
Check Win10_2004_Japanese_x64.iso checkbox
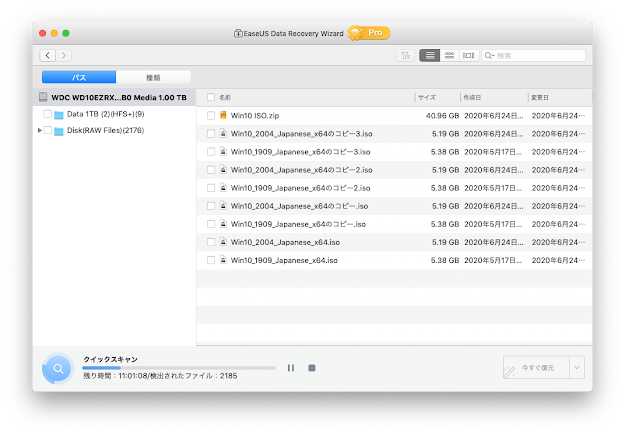click(211, 242)
